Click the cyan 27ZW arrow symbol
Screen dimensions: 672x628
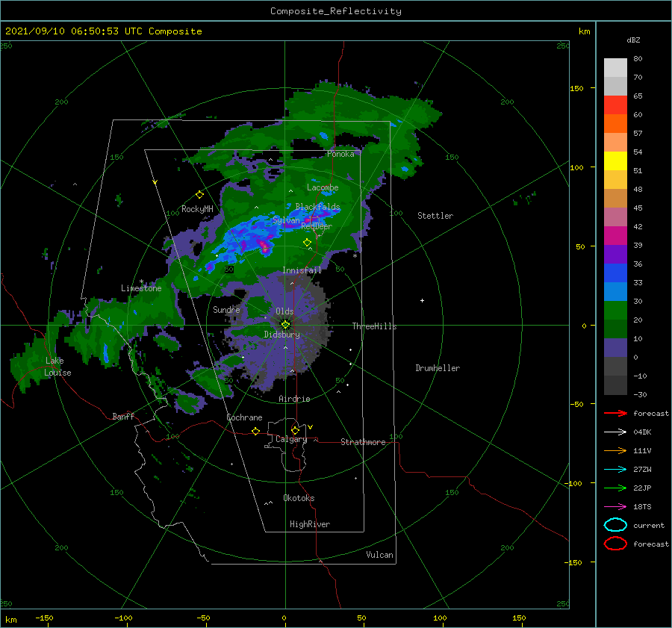click(x=615, y=470)
